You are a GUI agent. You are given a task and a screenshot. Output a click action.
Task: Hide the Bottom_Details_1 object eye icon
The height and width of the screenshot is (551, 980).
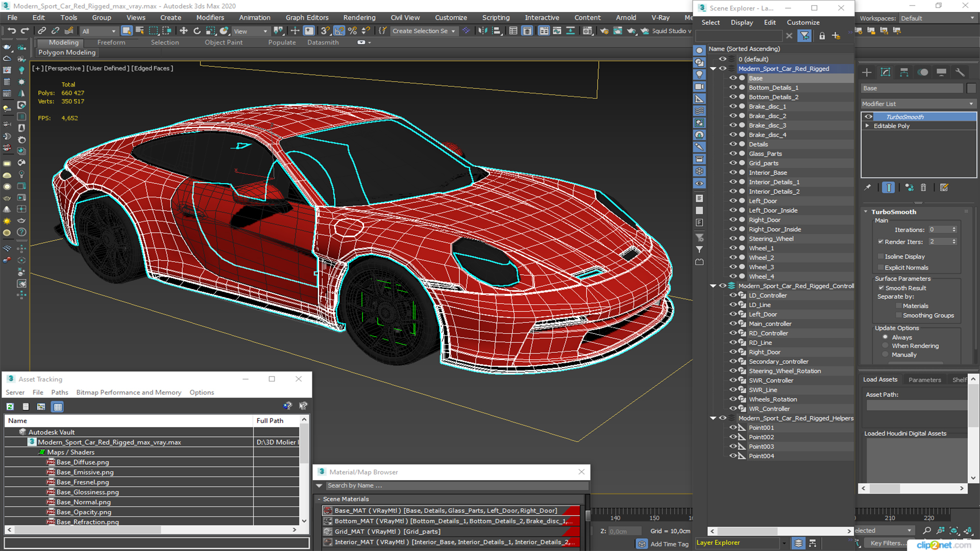(733, 88)
